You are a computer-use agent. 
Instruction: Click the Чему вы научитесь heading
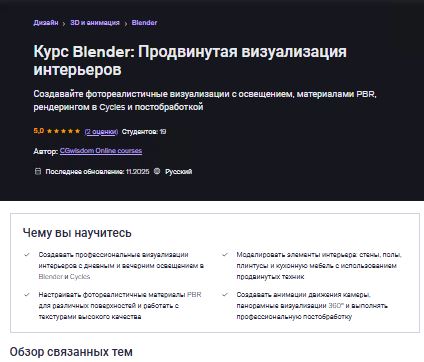[77, 233]
